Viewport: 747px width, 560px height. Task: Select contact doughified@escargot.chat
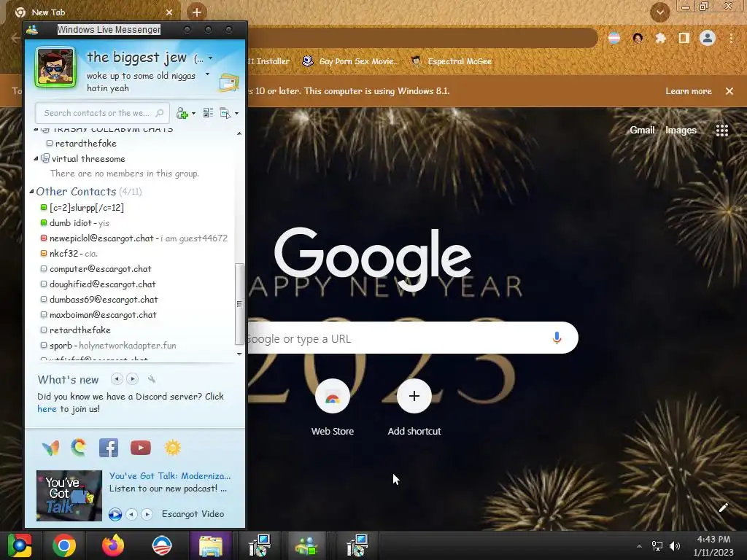[x=102, y=284]
